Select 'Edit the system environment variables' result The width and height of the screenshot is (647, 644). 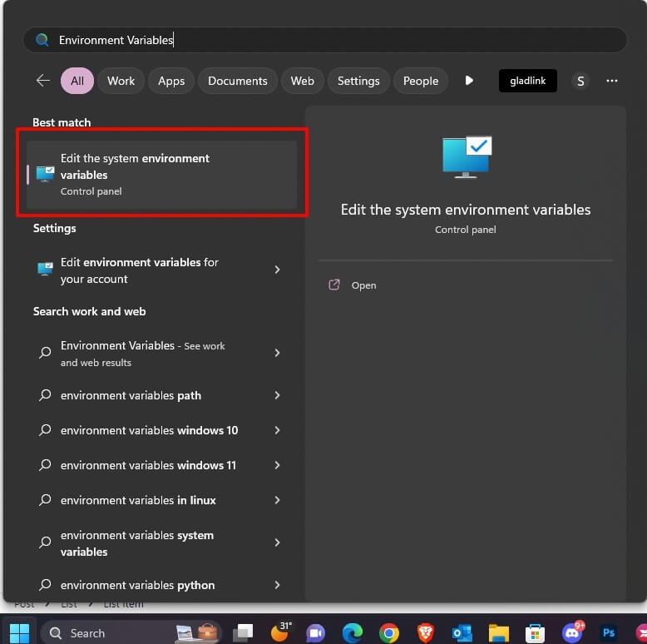pos(161,174)
